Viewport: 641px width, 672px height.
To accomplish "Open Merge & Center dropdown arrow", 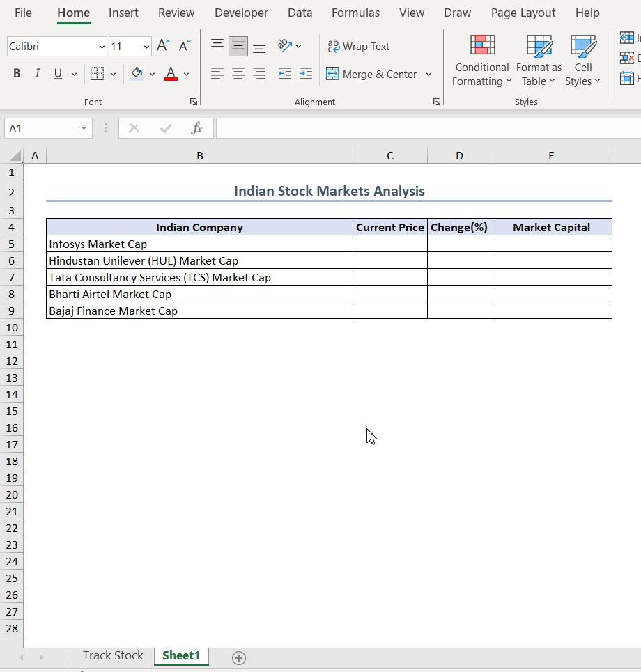I will pos(428,74).
